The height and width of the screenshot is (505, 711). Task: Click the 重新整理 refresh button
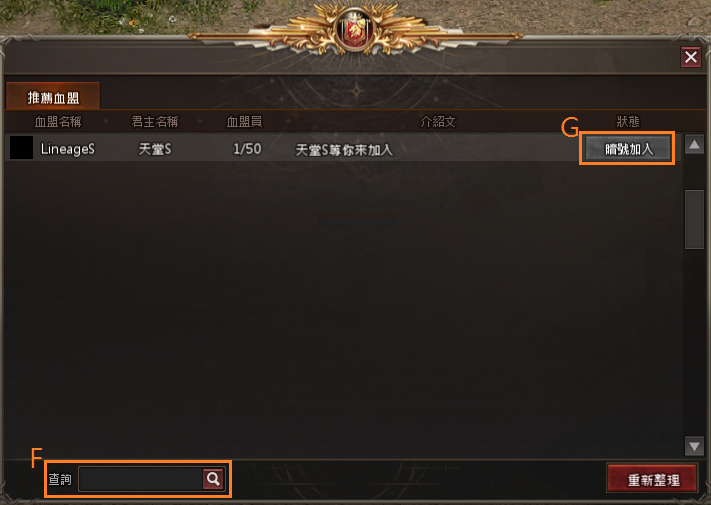653,479
